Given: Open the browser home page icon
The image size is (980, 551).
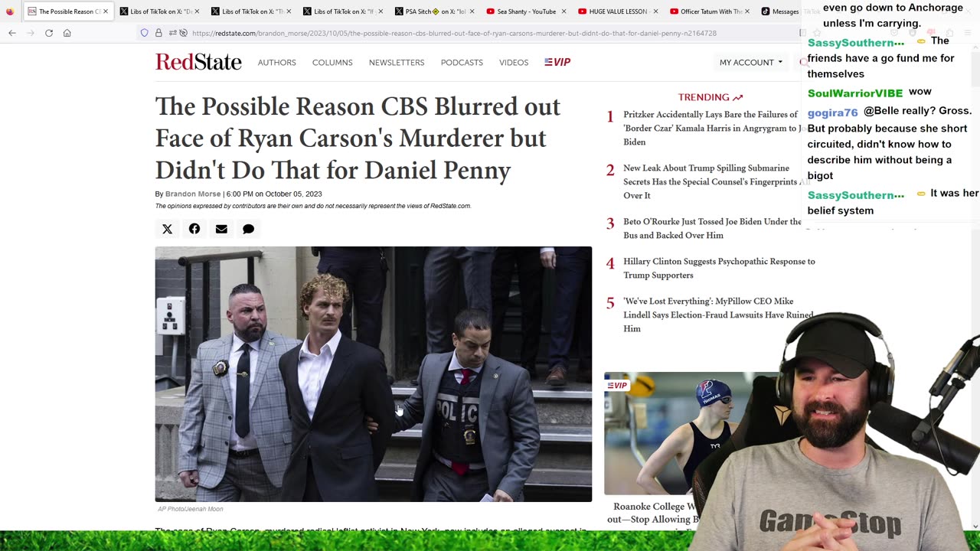Looking at the screenshot, I should tap(67, 33).
